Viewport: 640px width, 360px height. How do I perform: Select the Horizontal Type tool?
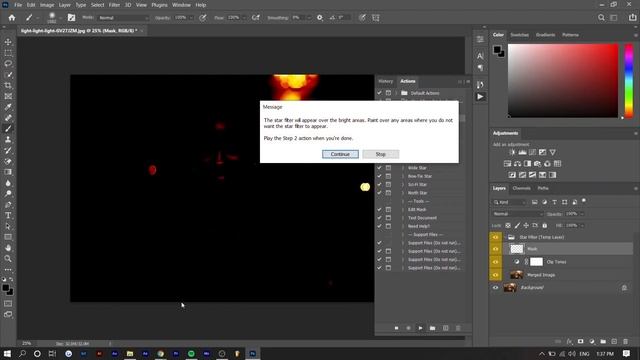click(x=8, y=216)
